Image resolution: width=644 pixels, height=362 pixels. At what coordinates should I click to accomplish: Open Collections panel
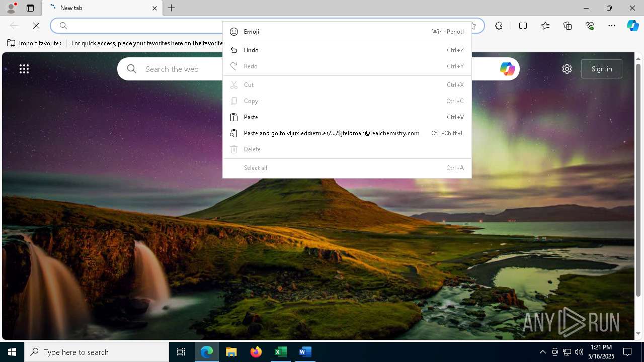tap(568, 26)
